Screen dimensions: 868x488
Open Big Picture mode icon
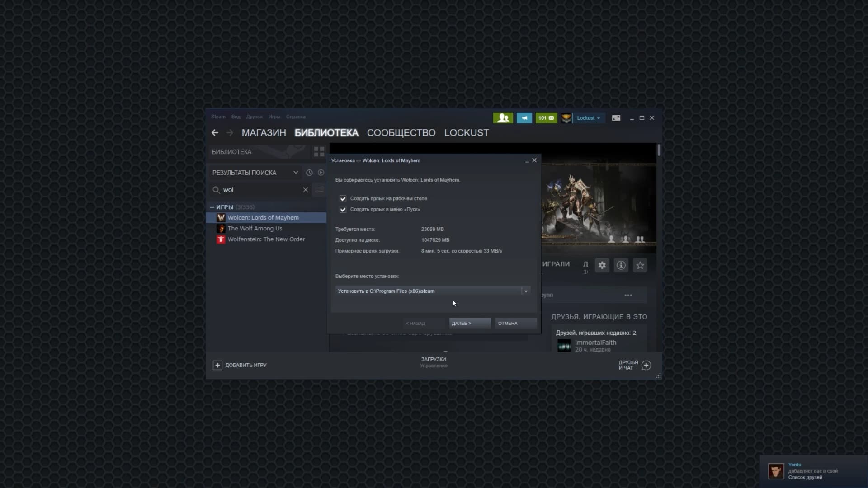(616, 118)
